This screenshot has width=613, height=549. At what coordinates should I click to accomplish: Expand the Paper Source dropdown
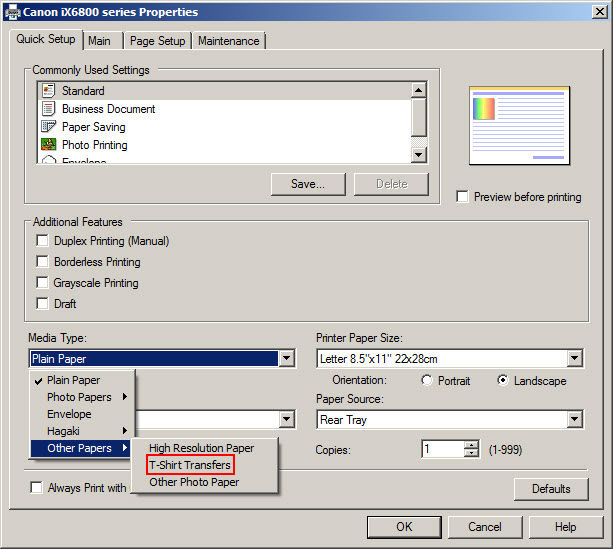pyautogui.click(x=574, y=420)
